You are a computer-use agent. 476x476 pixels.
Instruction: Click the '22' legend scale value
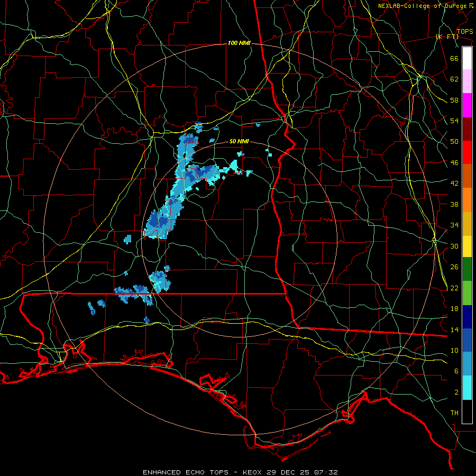point(454,288)
